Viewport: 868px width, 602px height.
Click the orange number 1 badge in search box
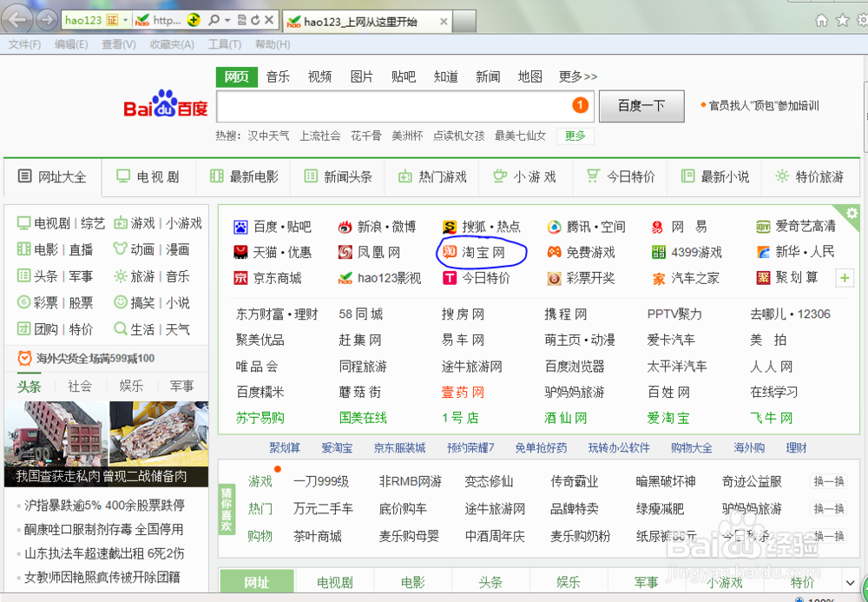click(580, 104)
